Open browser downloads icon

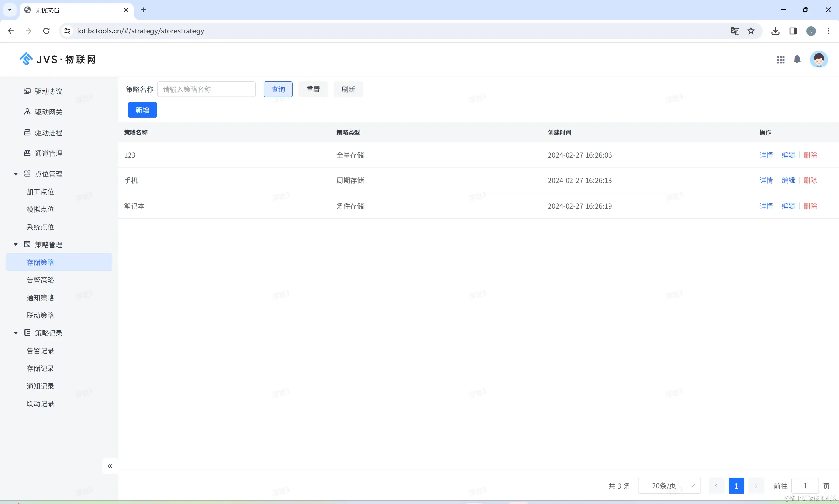click(775, 31)
